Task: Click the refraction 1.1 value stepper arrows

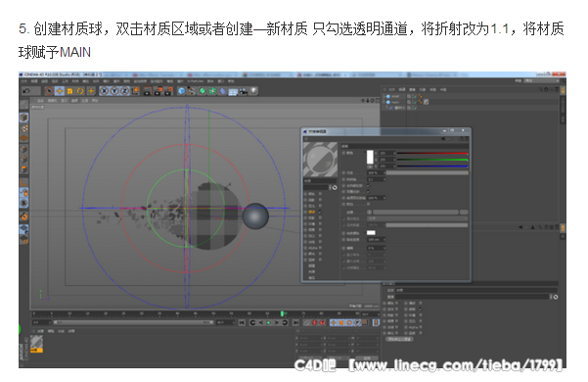Action: (384, 179)
